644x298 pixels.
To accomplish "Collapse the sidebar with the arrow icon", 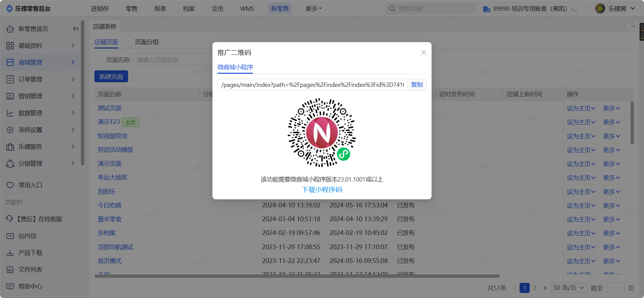I will (76, 29).
